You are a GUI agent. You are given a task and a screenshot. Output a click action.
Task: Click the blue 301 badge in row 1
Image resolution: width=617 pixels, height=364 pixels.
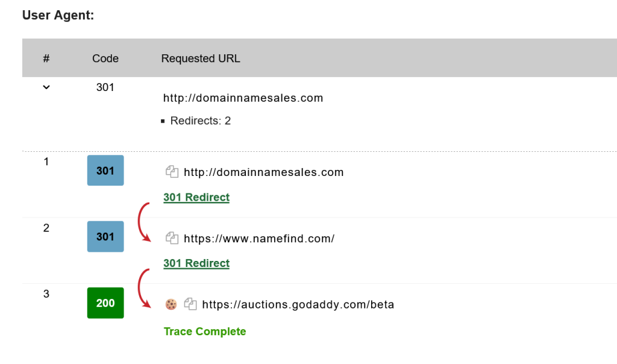pos(105,171)
